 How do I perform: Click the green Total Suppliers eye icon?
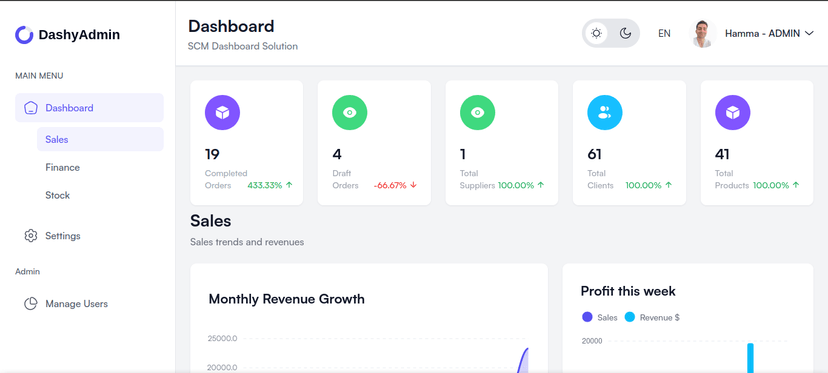tap(477, 113)
